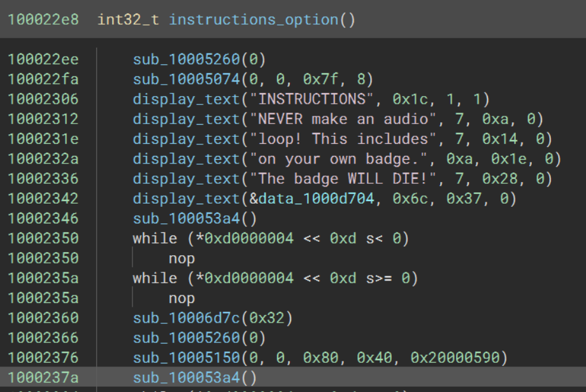
Task: Select line address 10002306
Action: pos(43,99)
